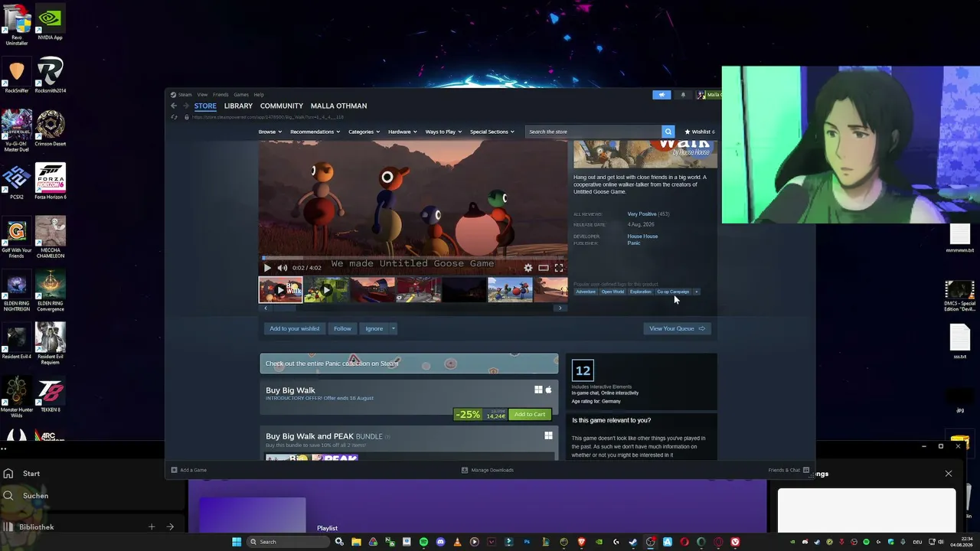Mute the trailer video volume
This screenshot has width=980, height=551.
coord(283,268)
